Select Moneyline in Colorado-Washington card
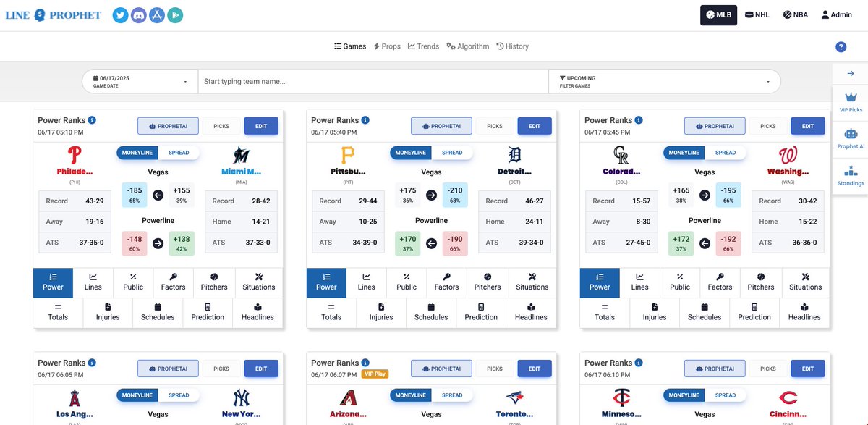Image resolution: width=868 pixels, height=425 pixels. (x=684, y=153)
